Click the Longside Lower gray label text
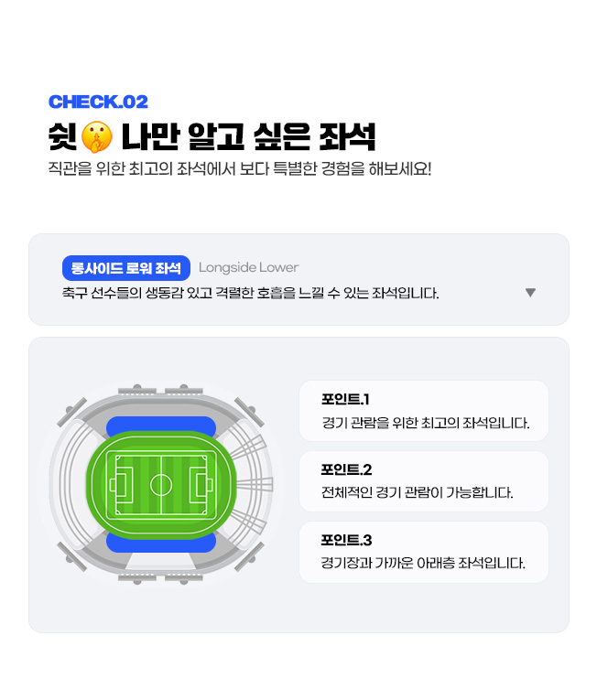Image resolution: width=597 pixels, height=700 pixels. pyautogui.click(x=248, y=267)
